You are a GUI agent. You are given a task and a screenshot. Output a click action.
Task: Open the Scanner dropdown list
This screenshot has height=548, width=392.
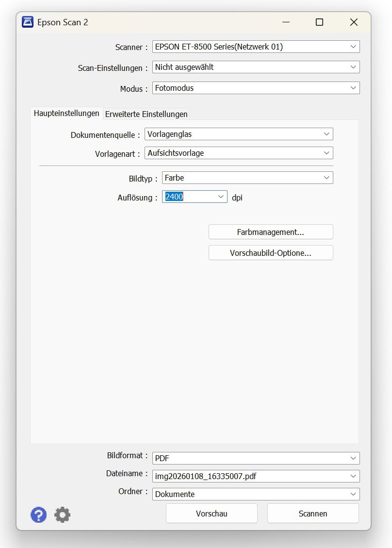(x=353, y=47)
